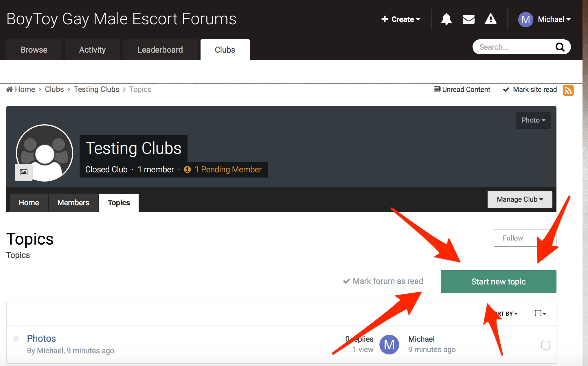Click the pending member info icon
This screenshot has width=588, height=366.
click(187, 169)
